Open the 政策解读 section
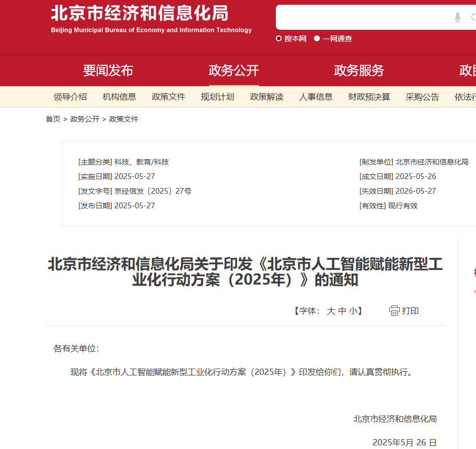This screenshot has height=449, width=476. (266, 97)
